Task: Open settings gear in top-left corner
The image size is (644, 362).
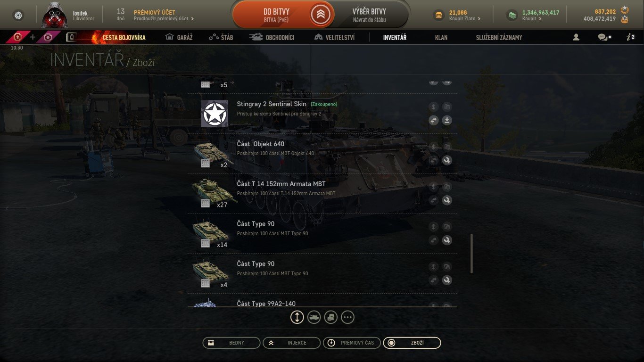Action: (x=18, y=15)
